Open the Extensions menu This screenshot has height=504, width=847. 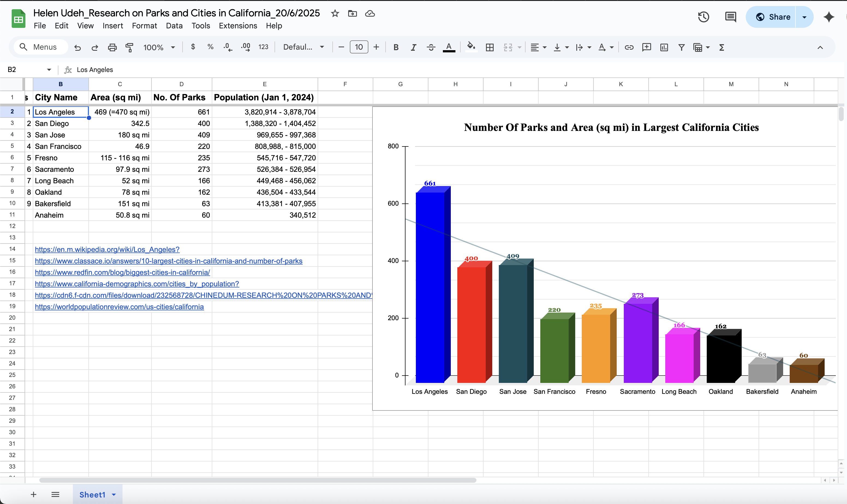pos(238,26)
